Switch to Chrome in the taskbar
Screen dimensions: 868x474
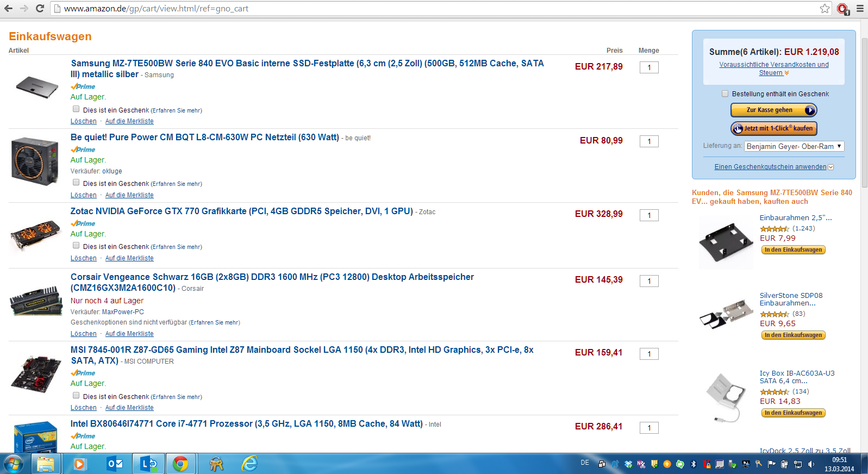(180, 464)
